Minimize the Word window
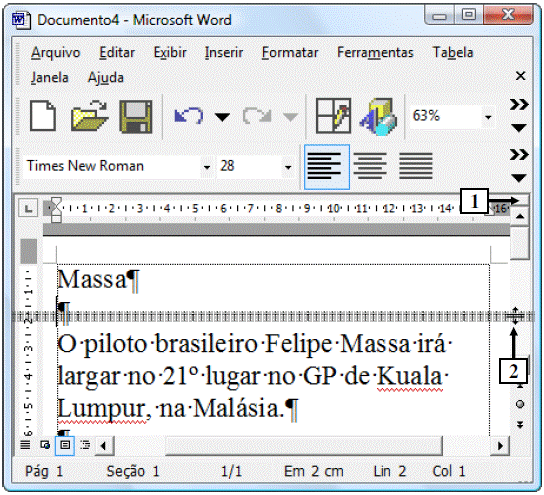The width and height of the screenshot is (544, 495). tap(439, 16)
